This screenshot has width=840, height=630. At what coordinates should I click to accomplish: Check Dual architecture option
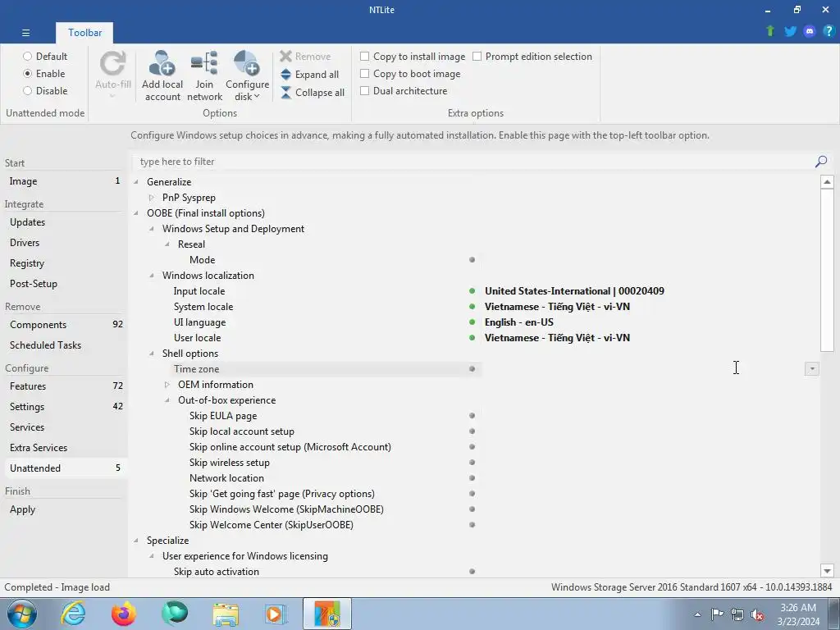(365, 90)
